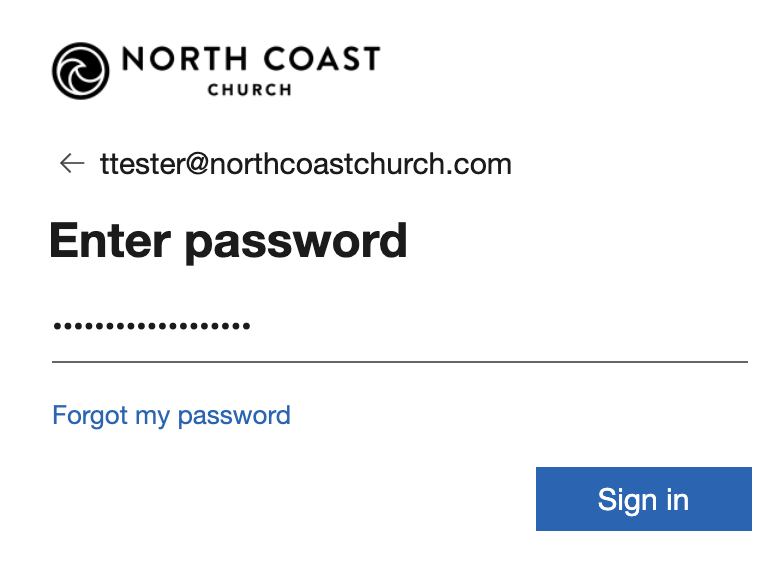Select the ttester@northcoastchurch.com account text
Screen dimensions: 778x574
point(306,164)
